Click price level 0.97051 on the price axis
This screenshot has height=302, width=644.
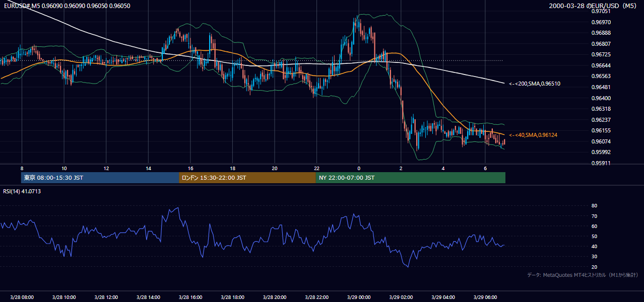(x=602, y=11)
